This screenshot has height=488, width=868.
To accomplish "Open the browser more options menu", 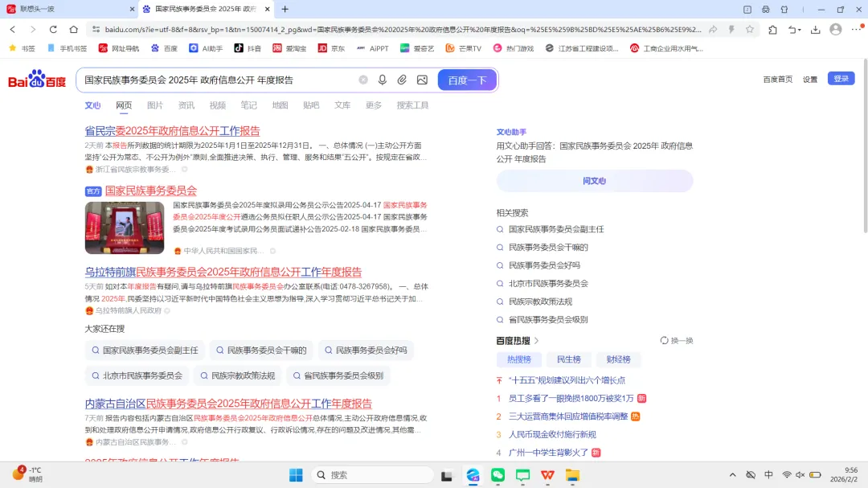I will click(x=857, y=29).
